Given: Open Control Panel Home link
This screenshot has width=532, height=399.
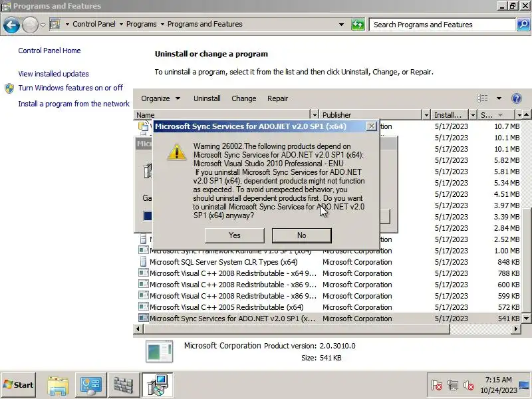Looking at the screenshot, I should (x=49, y=51).
